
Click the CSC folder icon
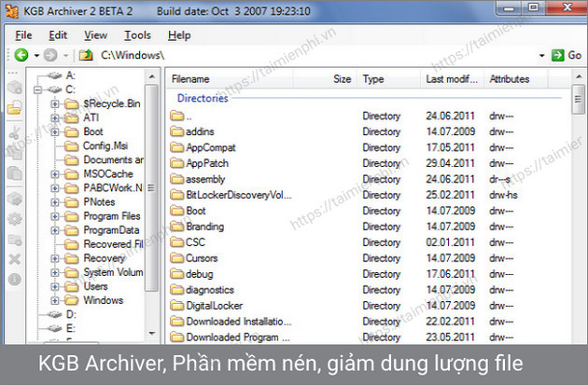tap(176, 242)
